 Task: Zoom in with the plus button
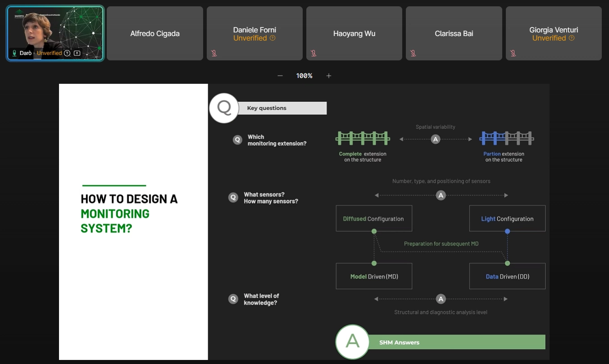329,76
